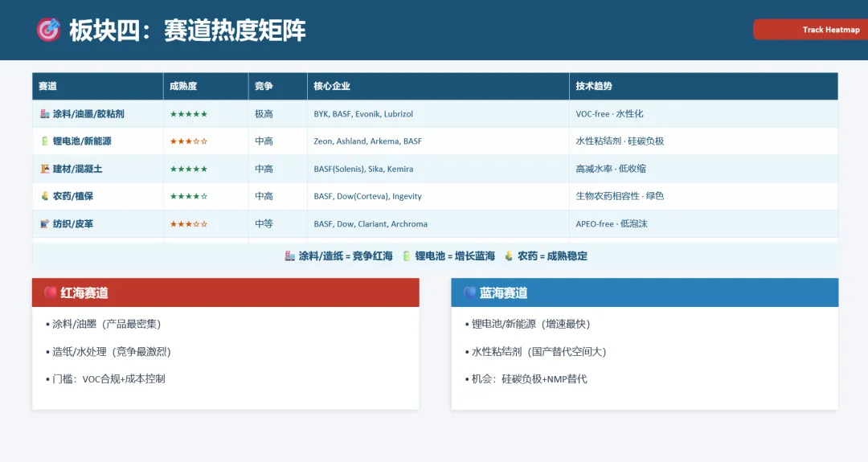Click 中高 in the 农药/植保 row
Image resolution: width=868 pixels, height=462 pixels.
(x=264, y=196)
